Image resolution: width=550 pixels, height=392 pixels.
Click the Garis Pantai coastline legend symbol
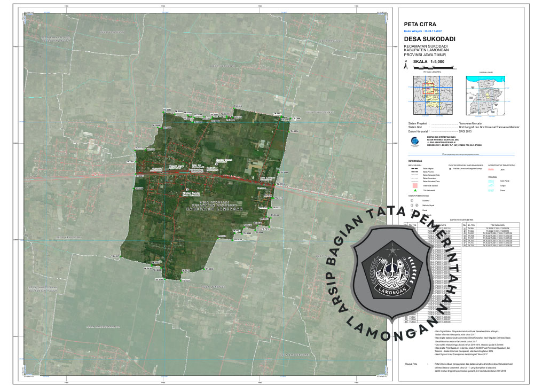point(492,182)
